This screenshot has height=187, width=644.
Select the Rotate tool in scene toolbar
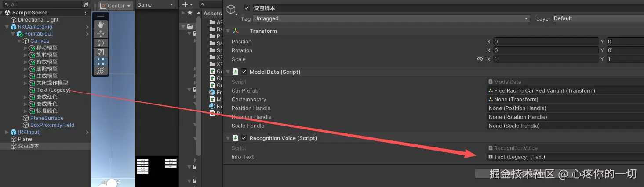point(101,43)
